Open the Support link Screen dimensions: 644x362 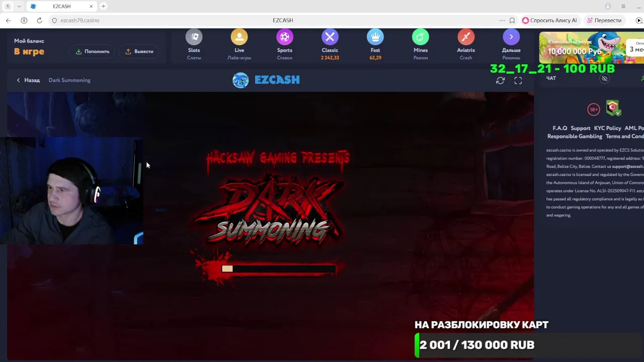tap(580, 128)
